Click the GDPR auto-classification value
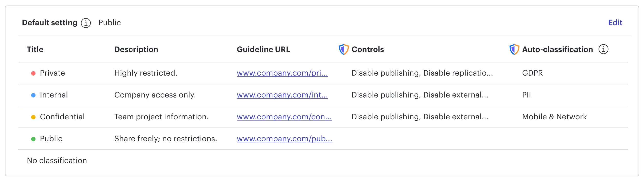644x181 pixels. pos(533,73)
